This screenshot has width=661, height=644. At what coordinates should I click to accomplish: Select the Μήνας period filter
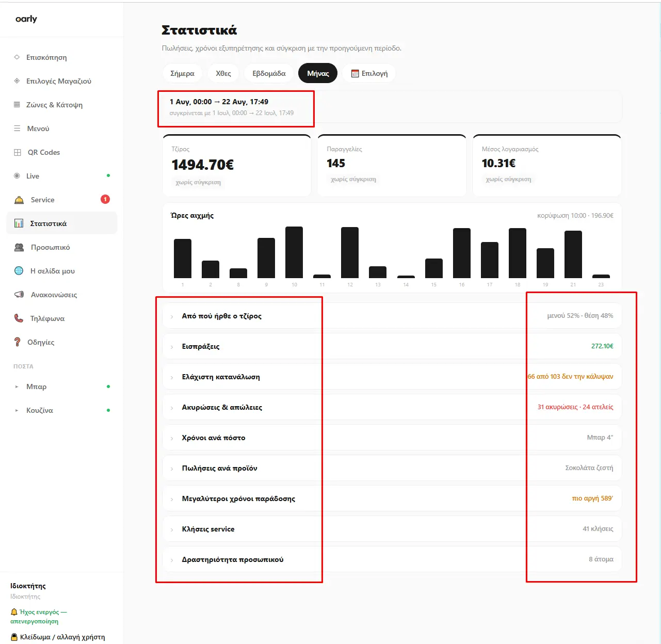tap(318, 73)
